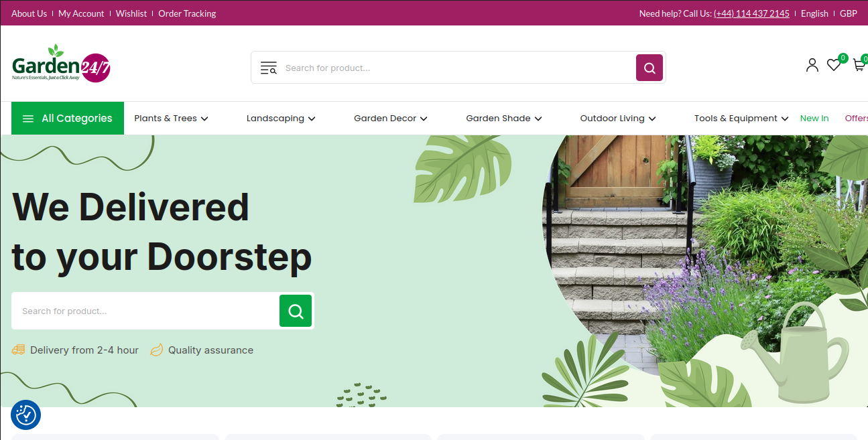Click the maroon search button in header
The image size is (868, 440).
[649, 68]
